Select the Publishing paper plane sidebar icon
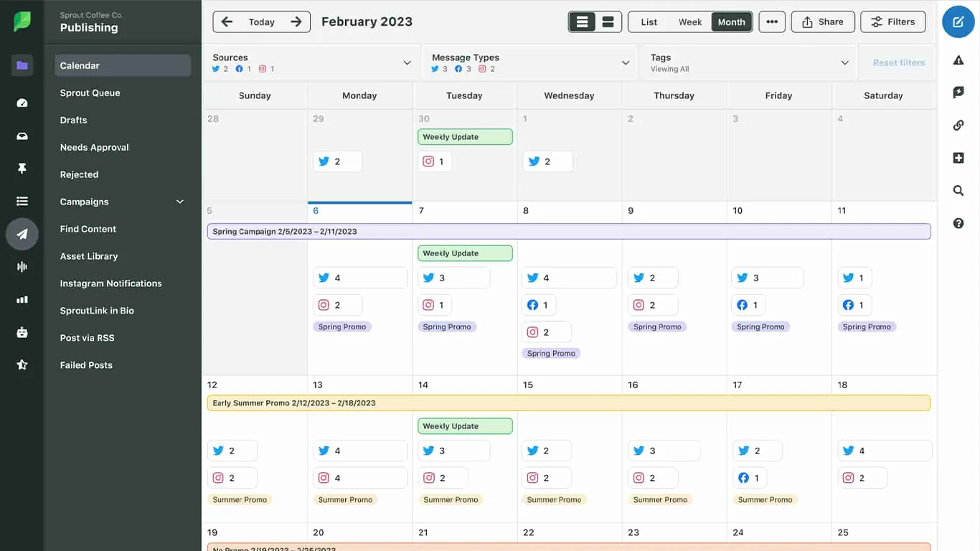 [22, 234]
